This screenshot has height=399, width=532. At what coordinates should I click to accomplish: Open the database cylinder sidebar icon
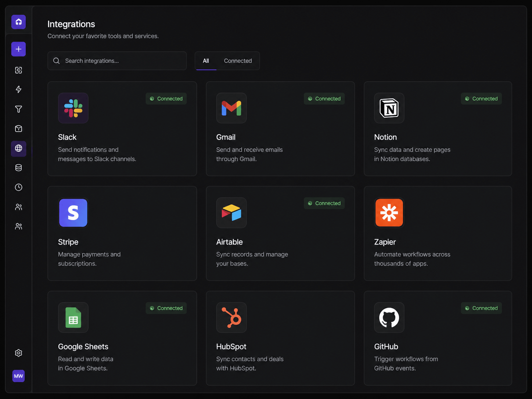point(18,168)
